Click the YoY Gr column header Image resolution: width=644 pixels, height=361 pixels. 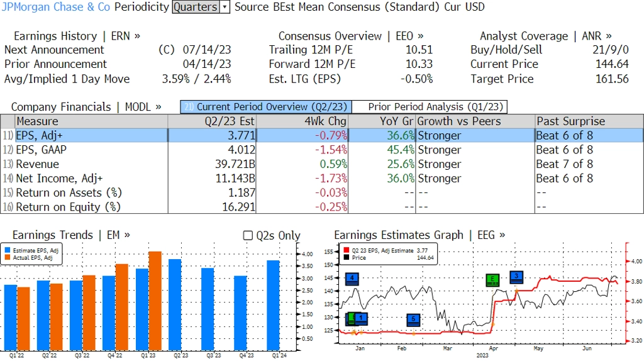pyautogui.click(x=382, y=121)
